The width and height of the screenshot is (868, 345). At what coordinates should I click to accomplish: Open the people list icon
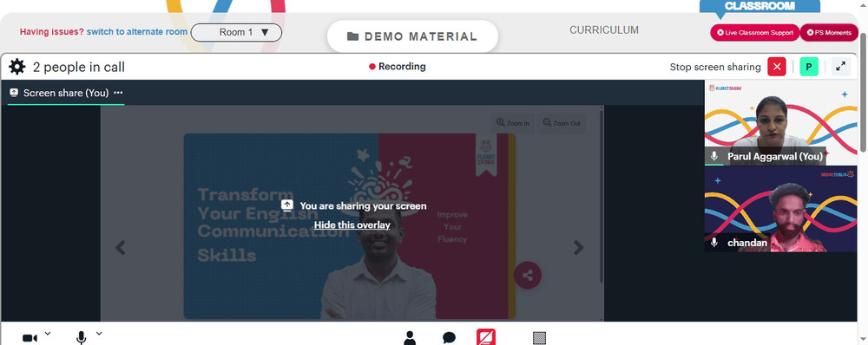click(x=410, y=338)
